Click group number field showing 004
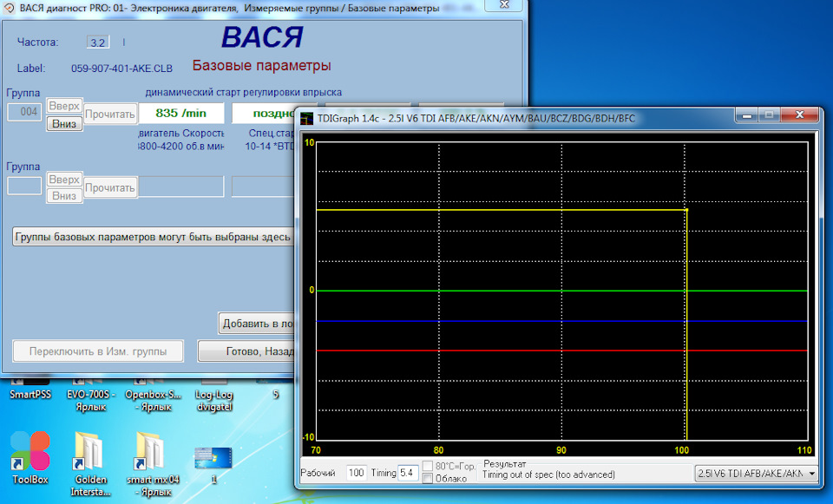The image size is (833, 504). (x=24, y=112)
